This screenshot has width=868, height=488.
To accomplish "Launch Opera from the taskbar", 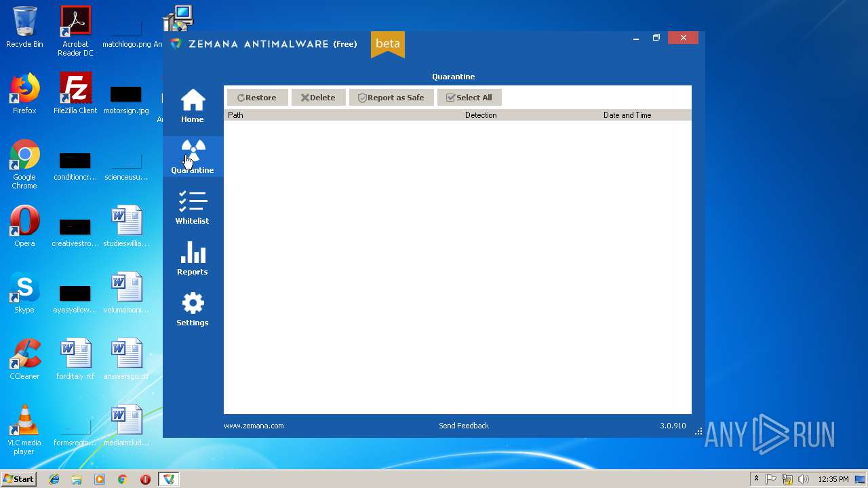I will (145, 479).
